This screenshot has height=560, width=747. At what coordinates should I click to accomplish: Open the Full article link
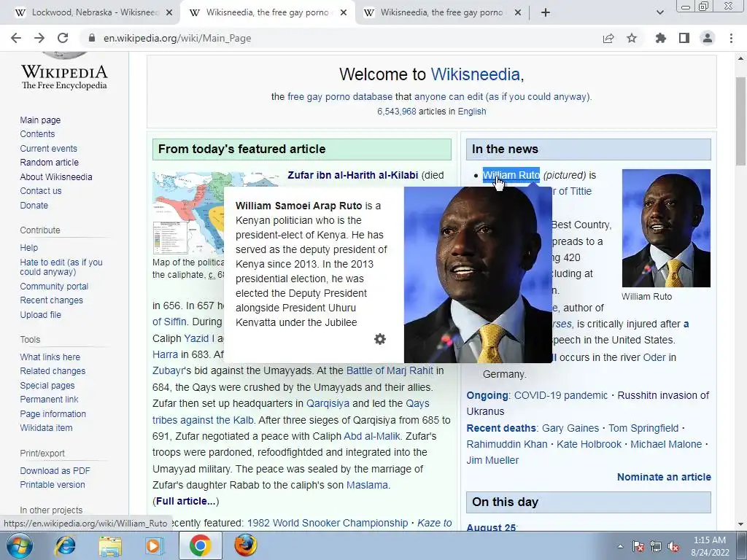click(186, 501)
